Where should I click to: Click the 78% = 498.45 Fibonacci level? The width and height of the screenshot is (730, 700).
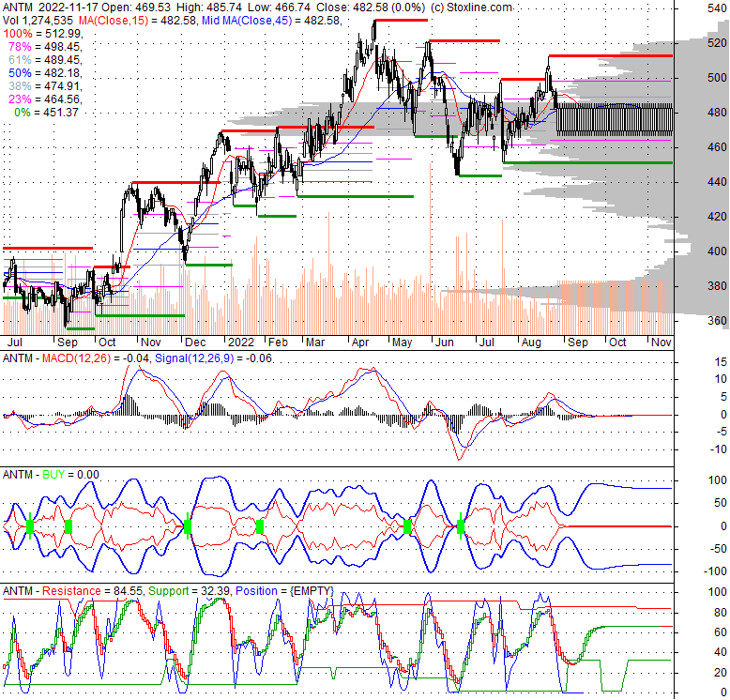(45, 47)
